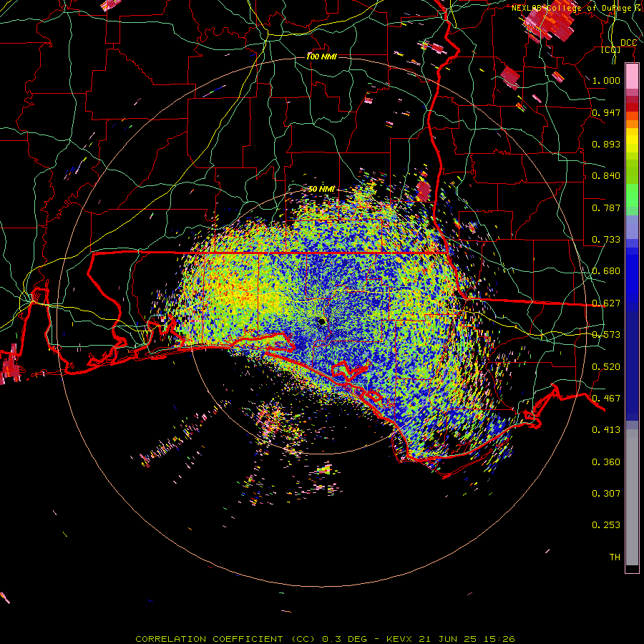Viewport: 644px width, 644px height.
Task: Click the black radar site dot at center
Action: point(321,321)
